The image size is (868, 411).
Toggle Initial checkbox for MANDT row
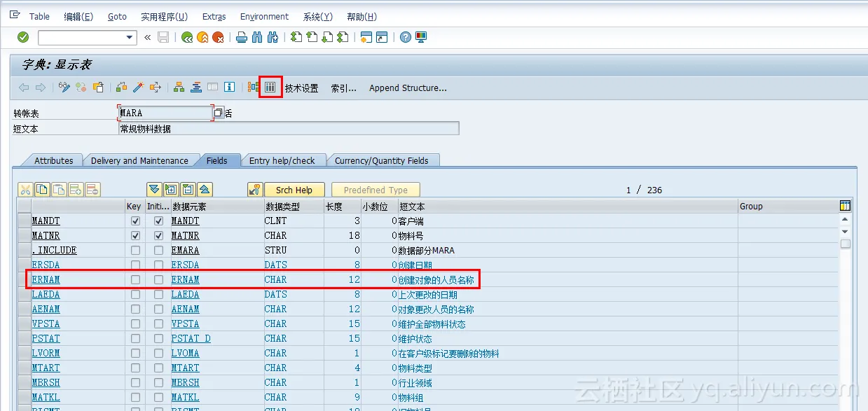[159, 221]
